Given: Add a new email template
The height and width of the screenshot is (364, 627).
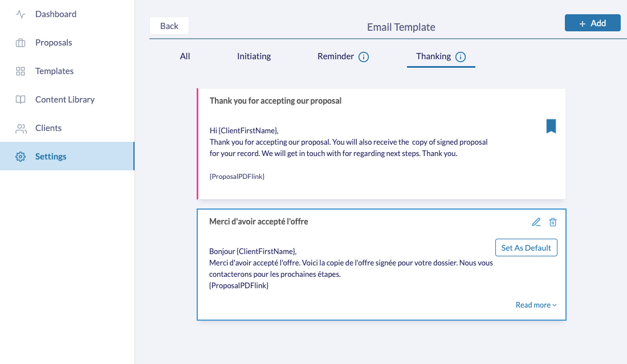Looking at the screenshot, I should pyautogui.click(x=593, y=23).
